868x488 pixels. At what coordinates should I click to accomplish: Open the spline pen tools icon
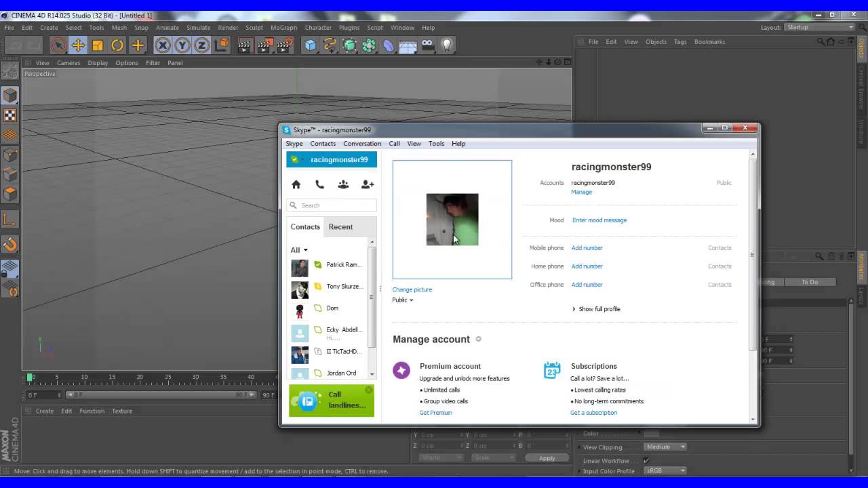(330, 45)
